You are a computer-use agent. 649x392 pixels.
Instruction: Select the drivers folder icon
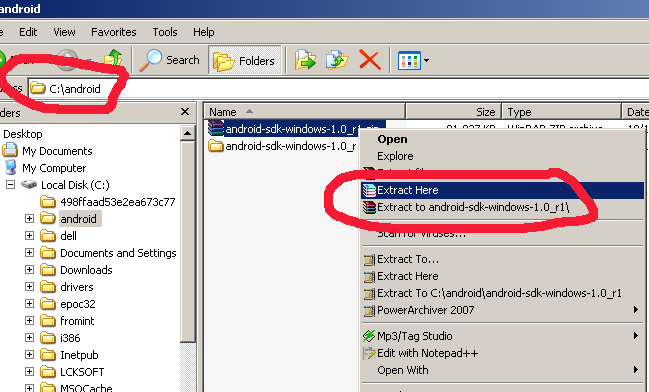48,286
